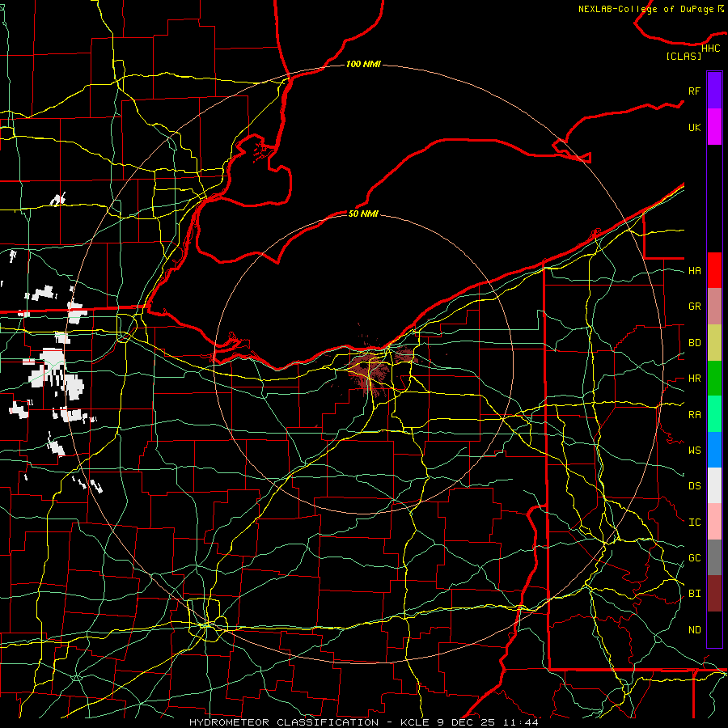Click the WS legend label
The height and width of the screenshot is (728, 728).
(x=694, y=450)
